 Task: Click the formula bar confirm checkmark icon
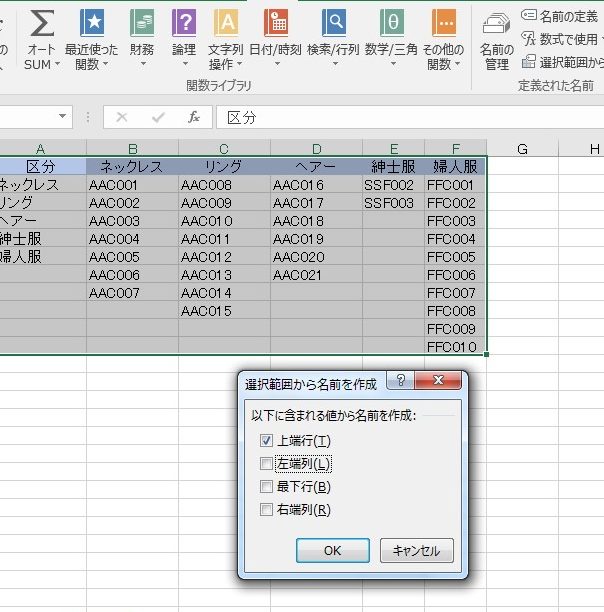(158, 117)
